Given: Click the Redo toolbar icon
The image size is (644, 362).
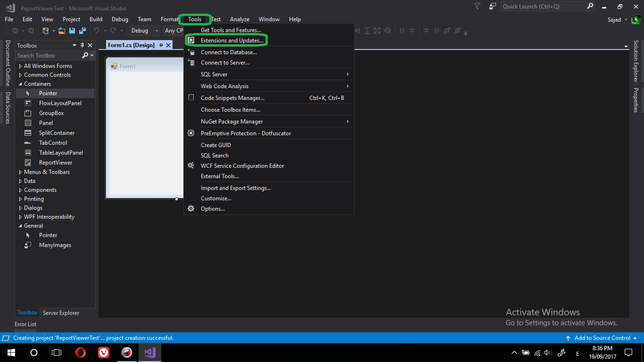Looking at the screenshot, I should tap(113, 31).
